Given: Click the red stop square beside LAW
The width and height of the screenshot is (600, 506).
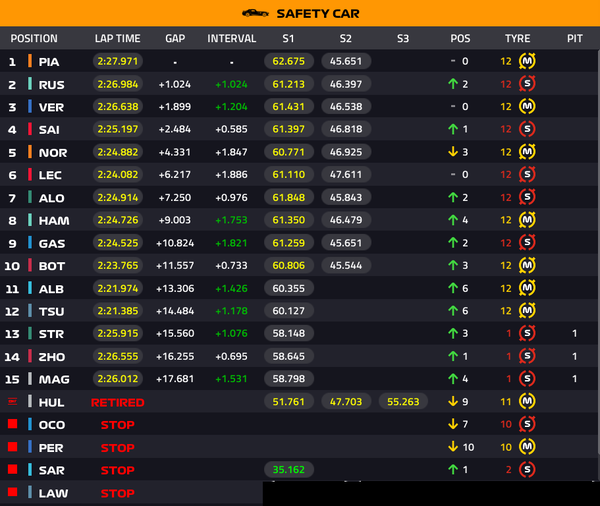Looking at the screenshot, I should [13, 492].
